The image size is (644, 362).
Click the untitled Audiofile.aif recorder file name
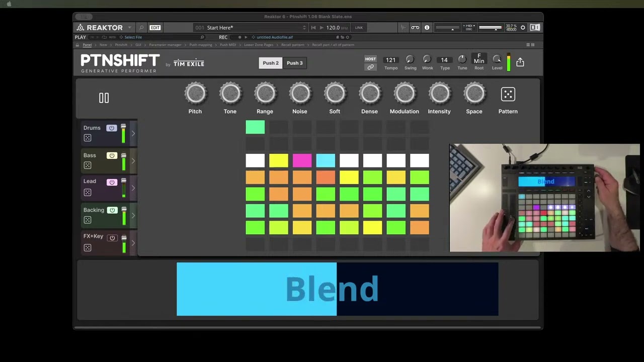275,37
